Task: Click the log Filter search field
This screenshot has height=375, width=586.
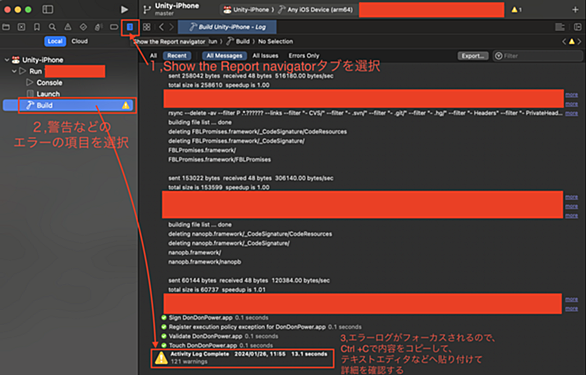Action: click(537, 56)
